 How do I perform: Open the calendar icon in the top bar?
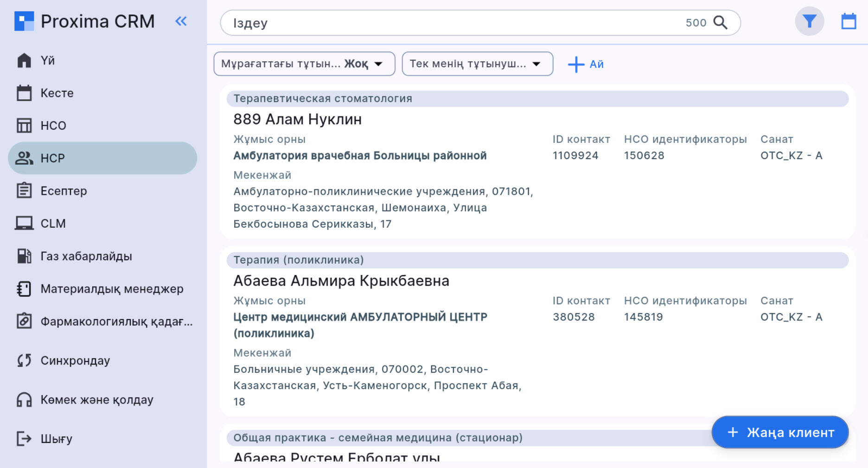(x=849, y=21)
